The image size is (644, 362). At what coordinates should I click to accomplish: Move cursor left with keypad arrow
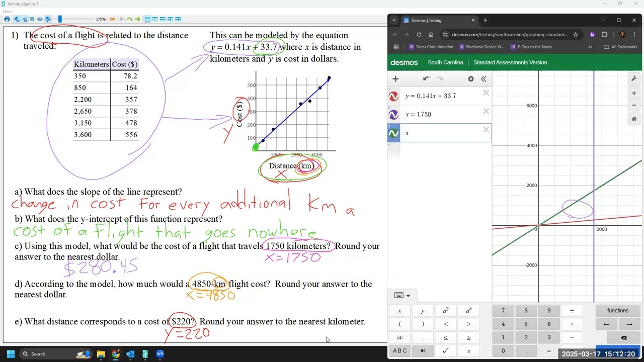pyautogui.click(x=606, y=324)
